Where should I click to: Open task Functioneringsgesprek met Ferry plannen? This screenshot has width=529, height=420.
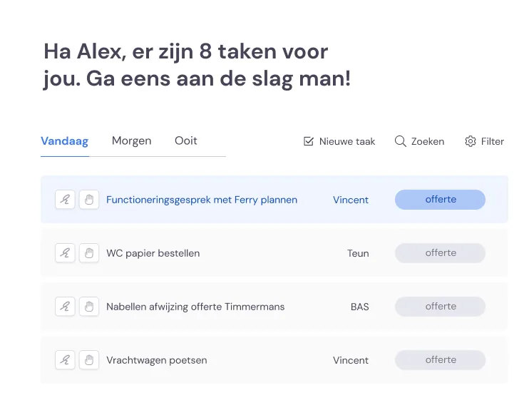[x=202, y=200]
